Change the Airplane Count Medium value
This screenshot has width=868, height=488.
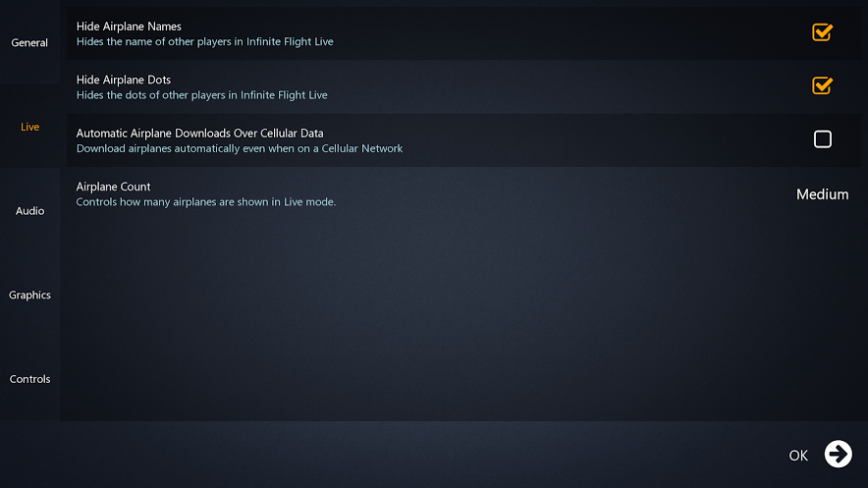click(x=822, y=194)
